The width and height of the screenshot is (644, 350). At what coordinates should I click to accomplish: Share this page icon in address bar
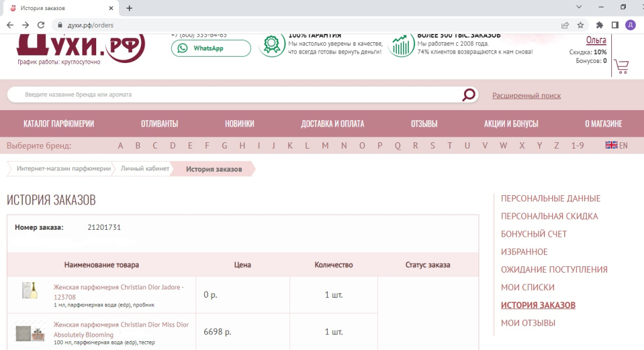(x=565, y=25)
